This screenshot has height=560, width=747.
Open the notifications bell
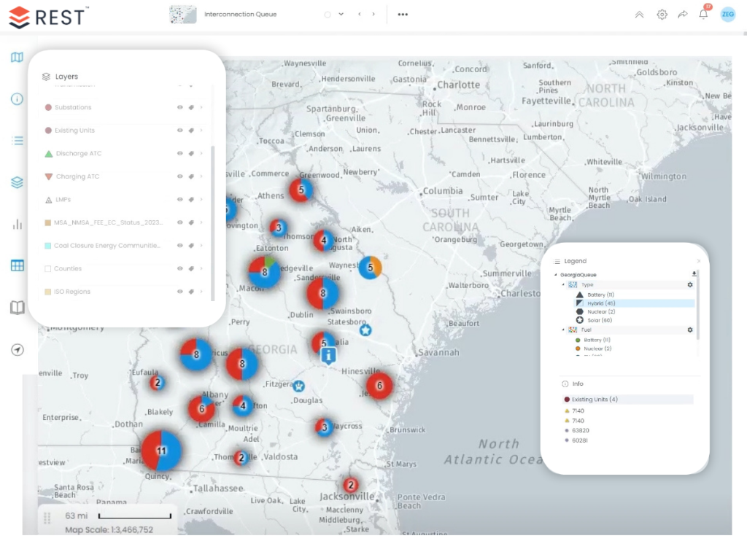click(704, 15)
